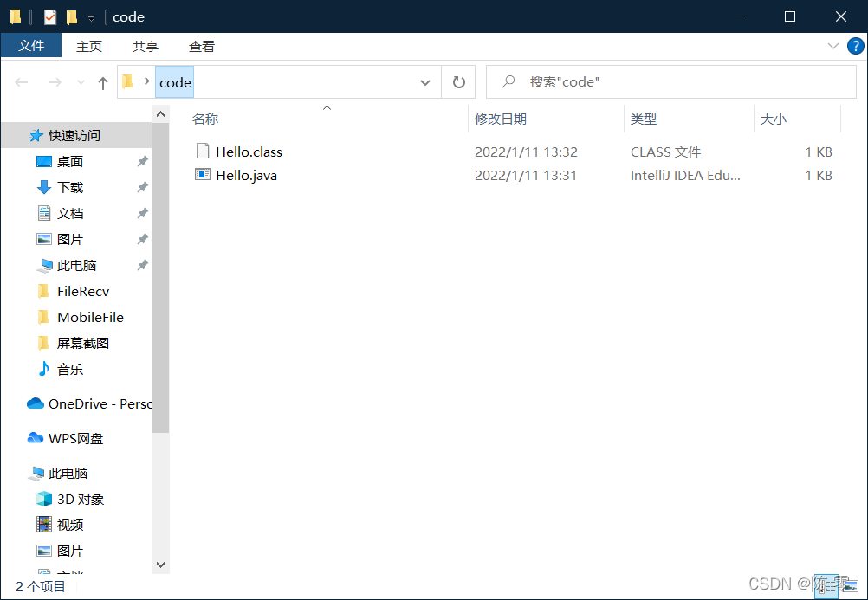Open the quick access toolbar customize dropdown
Image resolution: width=868 pixels, height=600 pixels.
(91, 18)
